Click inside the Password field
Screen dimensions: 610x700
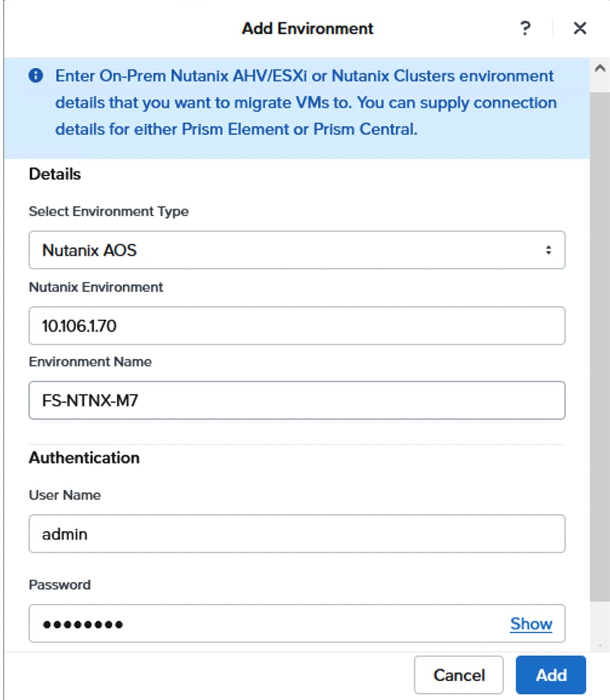tap(243, 623)
